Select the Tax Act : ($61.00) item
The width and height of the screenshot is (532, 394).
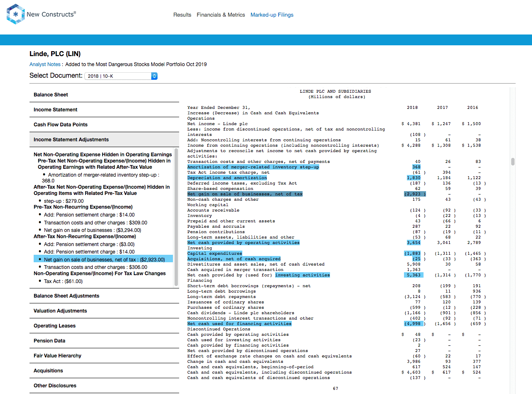click(63, 281)
